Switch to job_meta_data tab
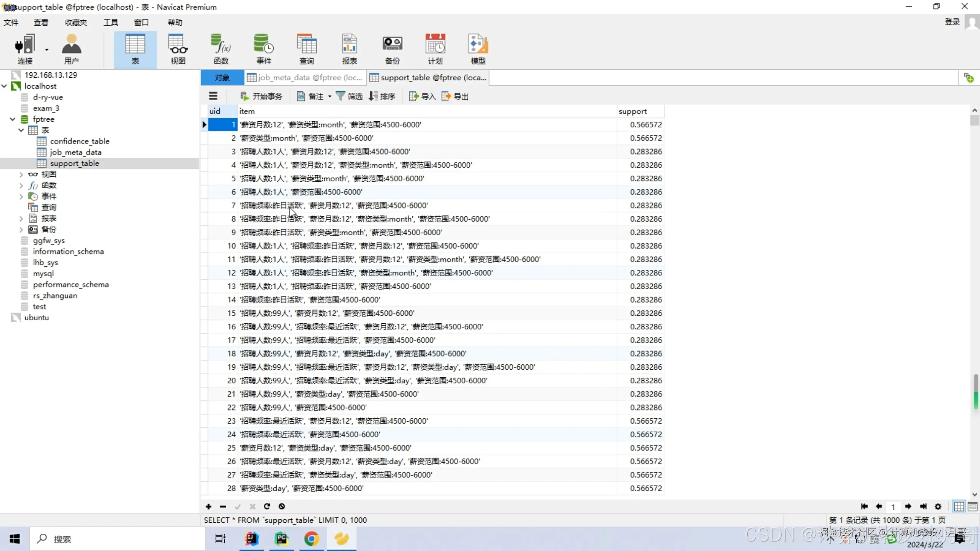980x551 pixels. (x=305, y=78)
